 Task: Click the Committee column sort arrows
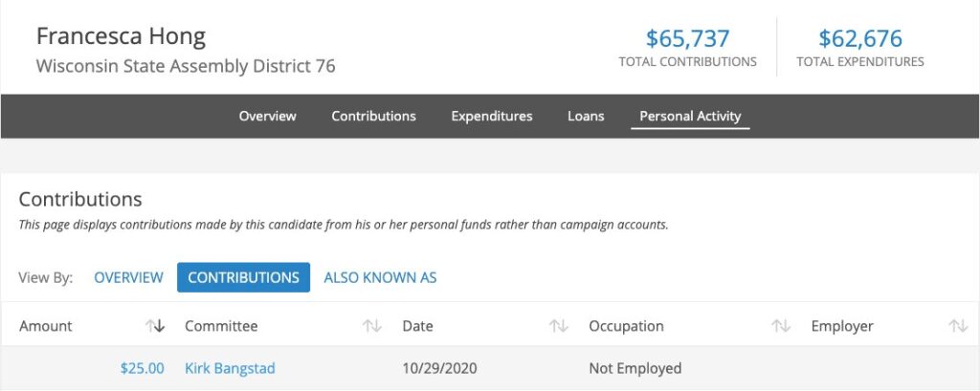[x=372, y=326]
